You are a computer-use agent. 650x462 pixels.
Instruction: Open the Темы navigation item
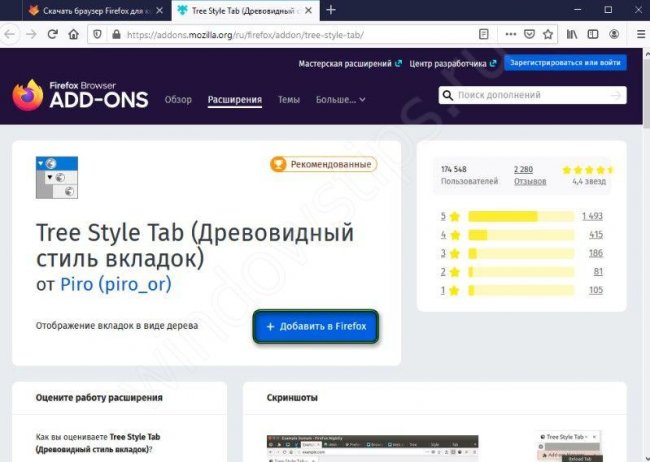pos(289,100)
